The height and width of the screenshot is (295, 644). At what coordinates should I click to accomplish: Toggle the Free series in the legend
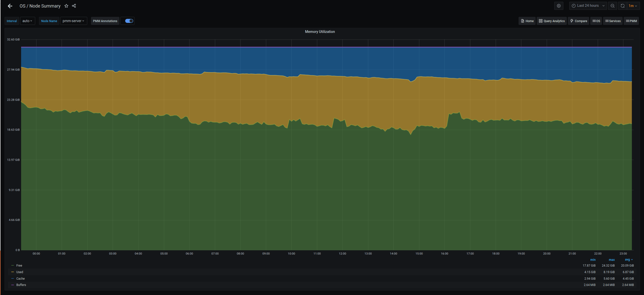pos(19,265)
